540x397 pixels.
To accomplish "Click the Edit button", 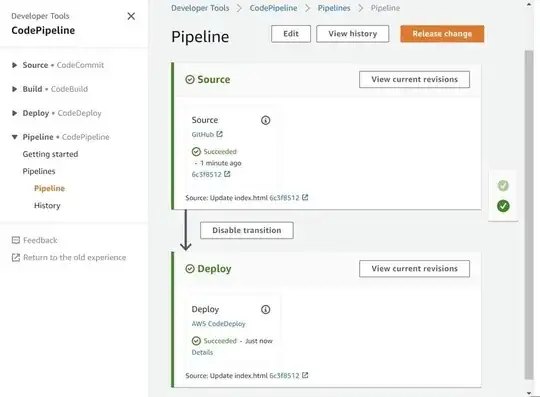I will [291, 34].
